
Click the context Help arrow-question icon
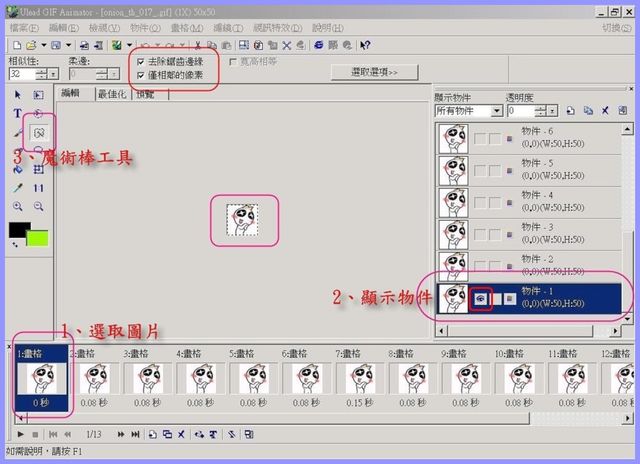coord(365,45)
